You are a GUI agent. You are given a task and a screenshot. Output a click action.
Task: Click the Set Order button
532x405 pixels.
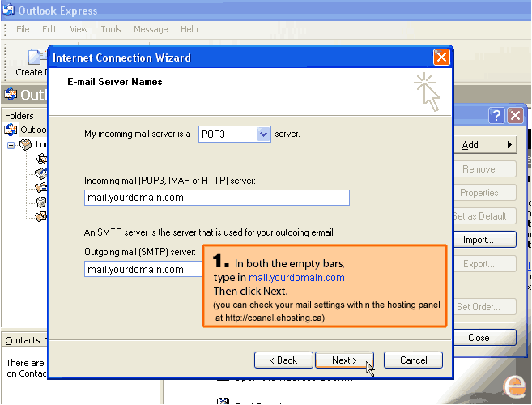click(485, 307)
